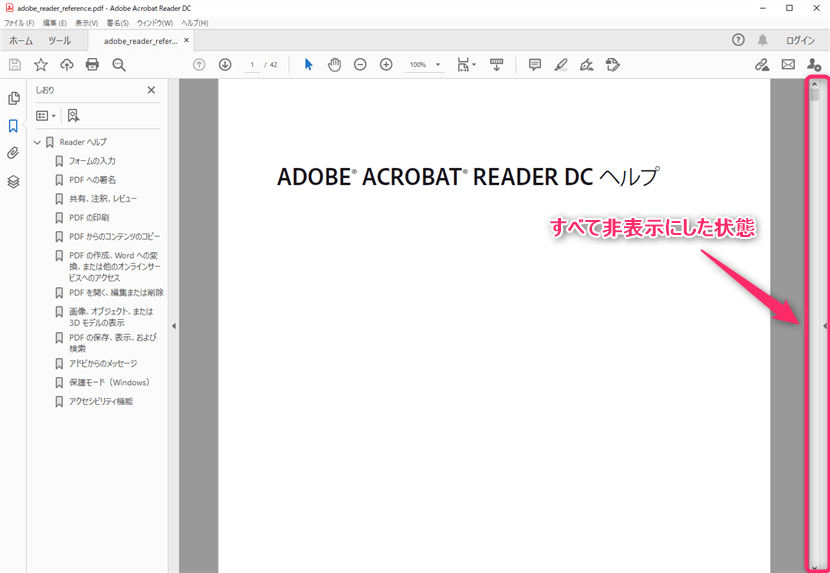Click the share with others person icon
This screenshot has height=573, width=830.
click(x=814, y=65)
